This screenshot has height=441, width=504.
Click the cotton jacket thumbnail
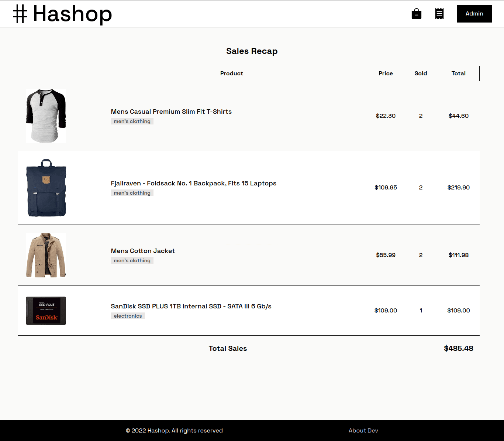(45, 255)
